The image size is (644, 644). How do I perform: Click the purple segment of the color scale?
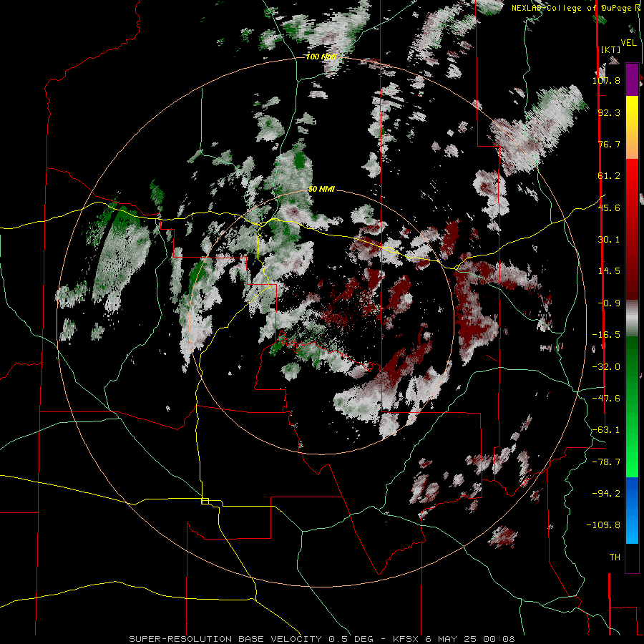pyautogui.click(x=632, y=79)
